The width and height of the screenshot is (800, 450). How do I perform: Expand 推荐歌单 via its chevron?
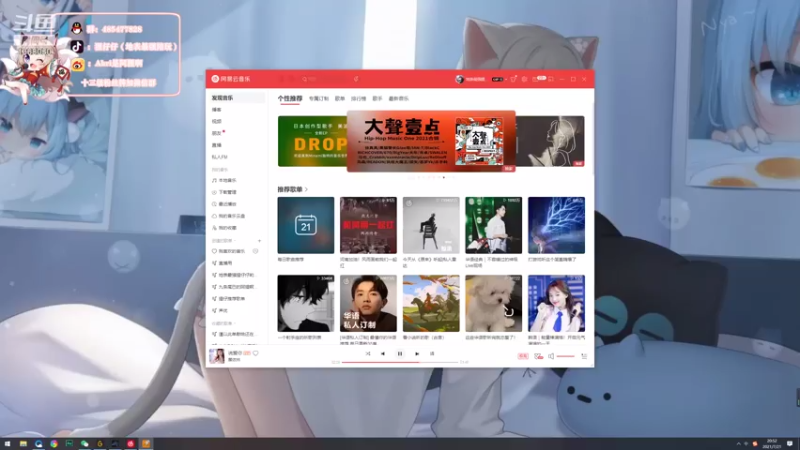coord(306,189)
